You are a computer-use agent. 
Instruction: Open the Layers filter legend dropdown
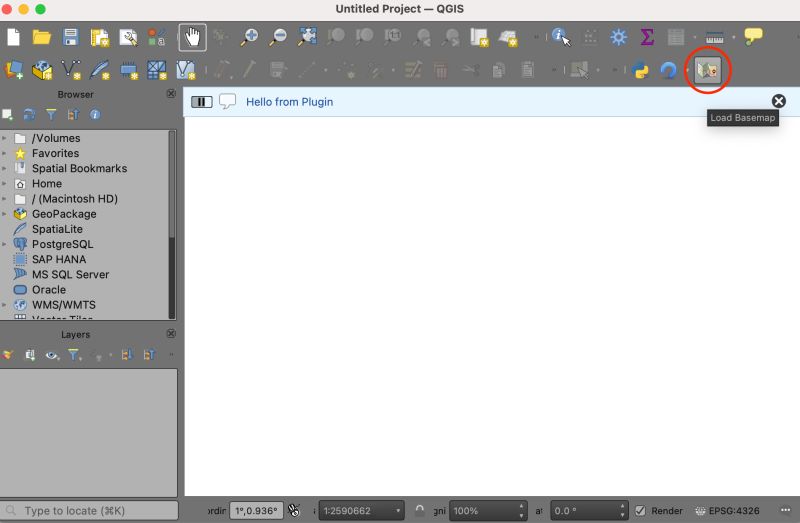(74, 355)
